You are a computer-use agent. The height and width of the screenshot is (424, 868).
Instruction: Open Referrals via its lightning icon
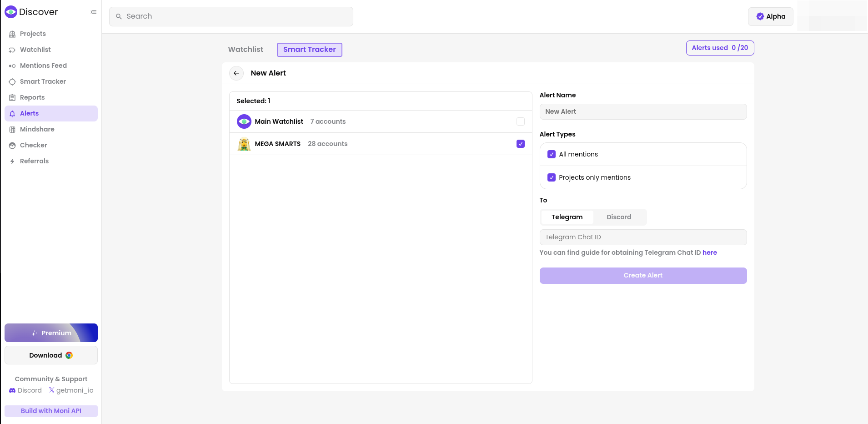(12, 162)
